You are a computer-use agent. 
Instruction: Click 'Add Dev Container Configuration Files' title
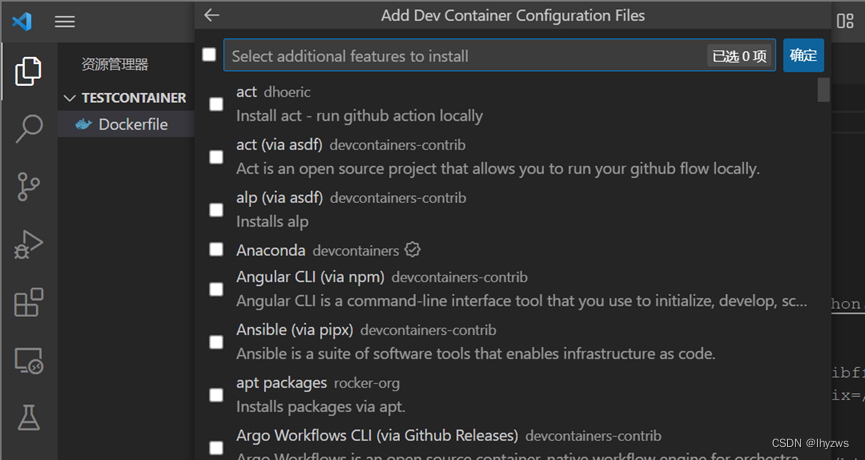pos(513,15)
